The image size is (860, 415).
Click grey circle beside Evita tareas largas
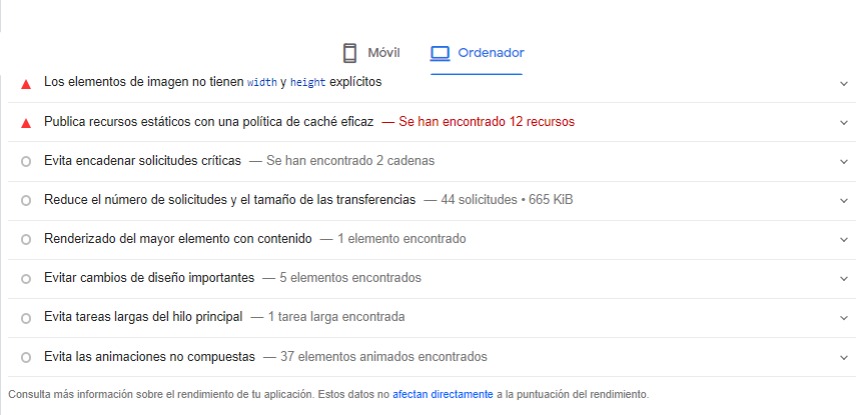26,318
